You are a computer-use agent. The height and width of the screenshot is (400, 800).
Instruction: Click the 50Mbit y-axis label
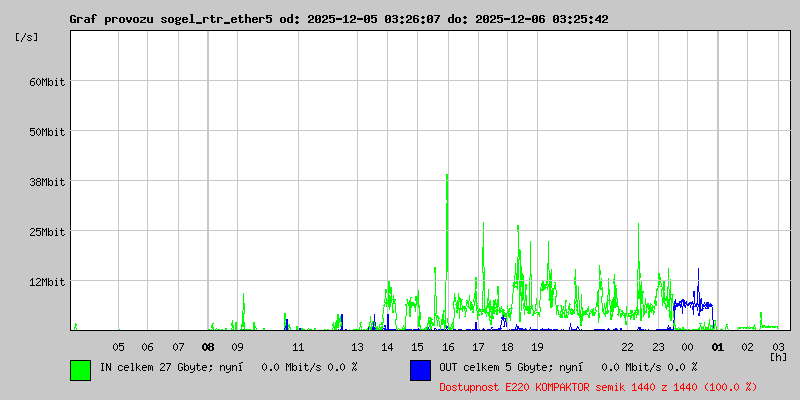46,132
